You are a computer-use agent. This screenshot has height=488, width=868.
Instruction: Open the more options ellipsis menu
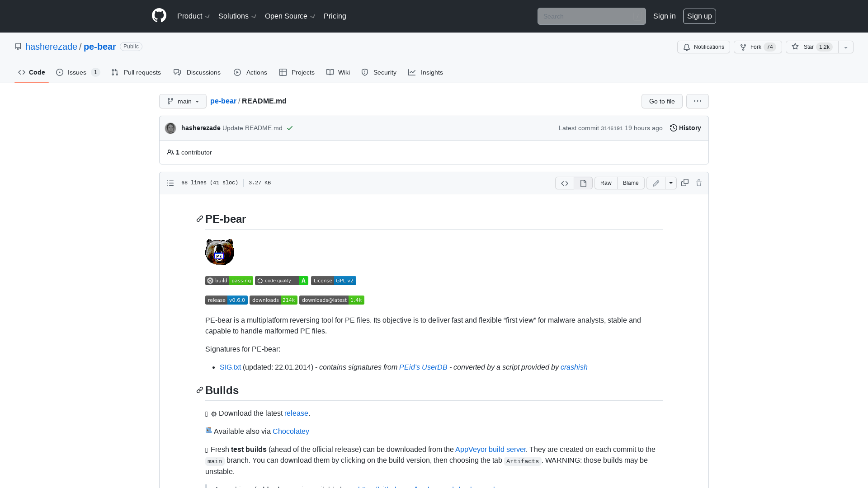pyautogui.click(x=697, y=101)
